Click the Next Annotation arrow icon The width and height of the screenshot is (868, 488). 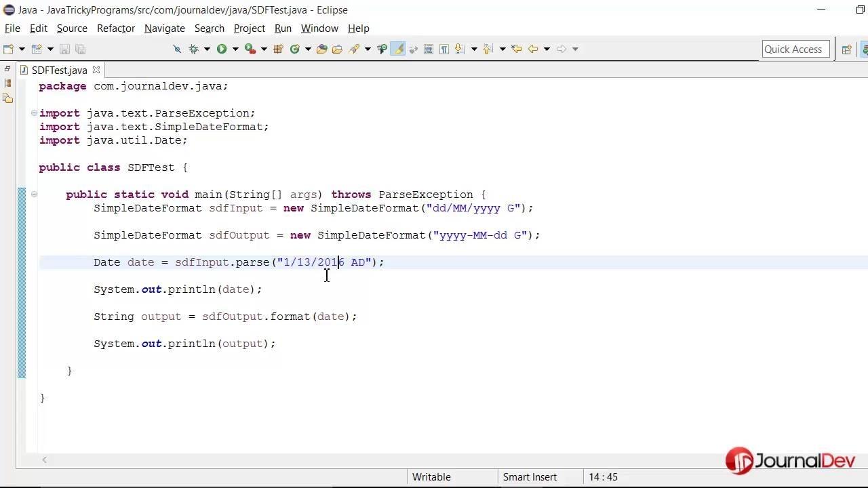(x=459, y=49)
